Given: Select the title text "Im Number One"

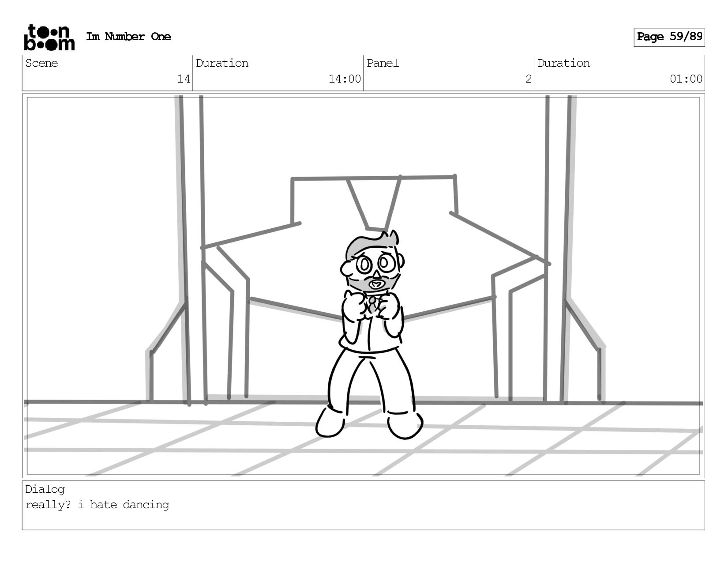Looking at the screenshot, I should pos(128,37).
